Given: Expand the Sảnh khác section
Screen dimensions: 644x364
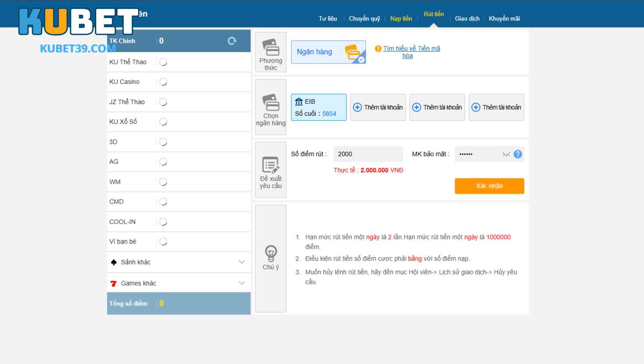Looking at the screenshot, I should 242,262.
